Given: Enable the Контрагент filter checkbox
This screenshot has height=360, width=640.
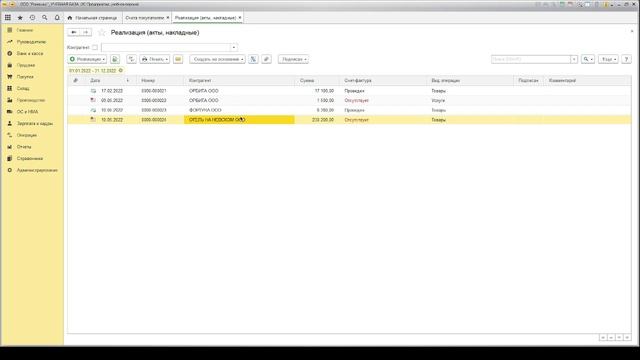Looking at the screenshot, I should [95, 47].
